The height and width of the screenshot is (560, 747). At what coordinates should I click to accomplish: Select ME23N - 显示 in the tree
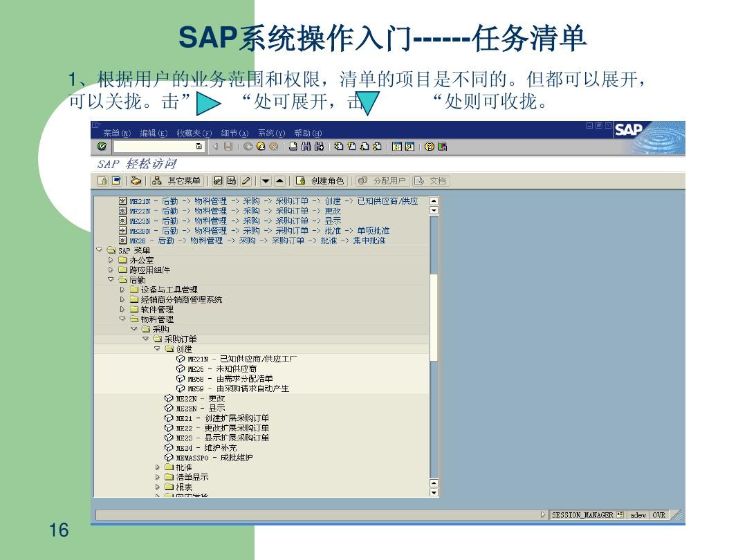pyautogui.click(x=195, y=409)
